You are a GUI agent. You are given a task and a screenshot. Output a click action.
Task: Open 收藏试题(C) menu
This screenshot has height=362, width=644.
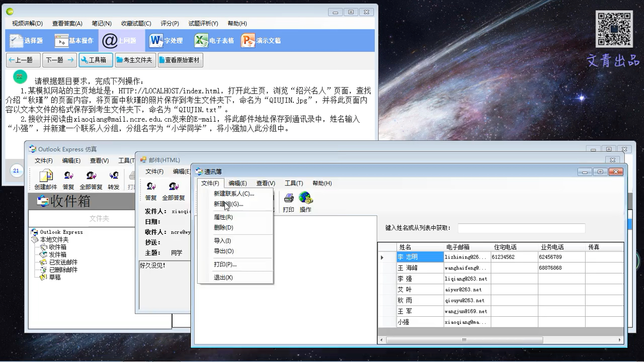[136, 23]
